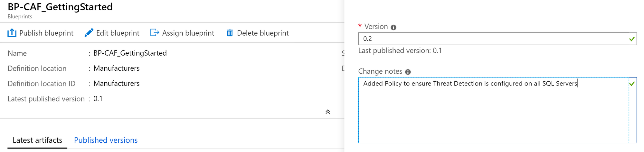Focus the Version input field showing 0.2

point(497,39)
